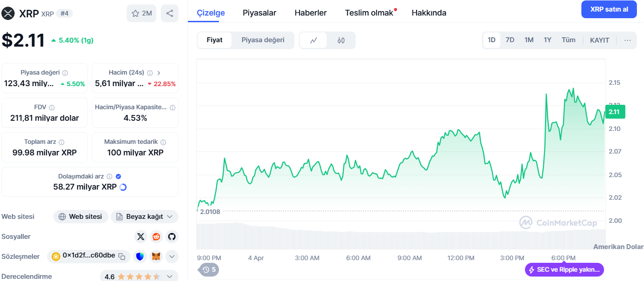Viewport: 644px width, 281px height.
Task: Open chart more options ellipsis menu
Action: (x=627, y=40)
